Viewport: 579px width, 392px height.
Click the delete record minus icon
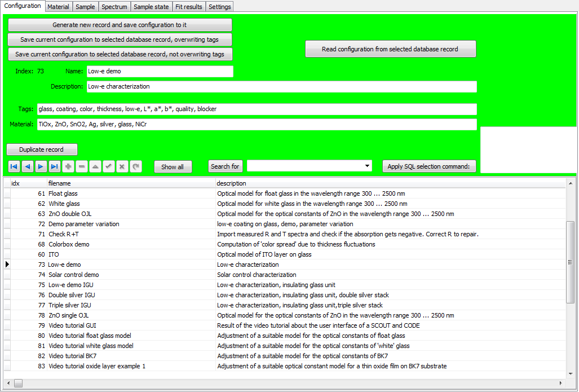[81, 166]
